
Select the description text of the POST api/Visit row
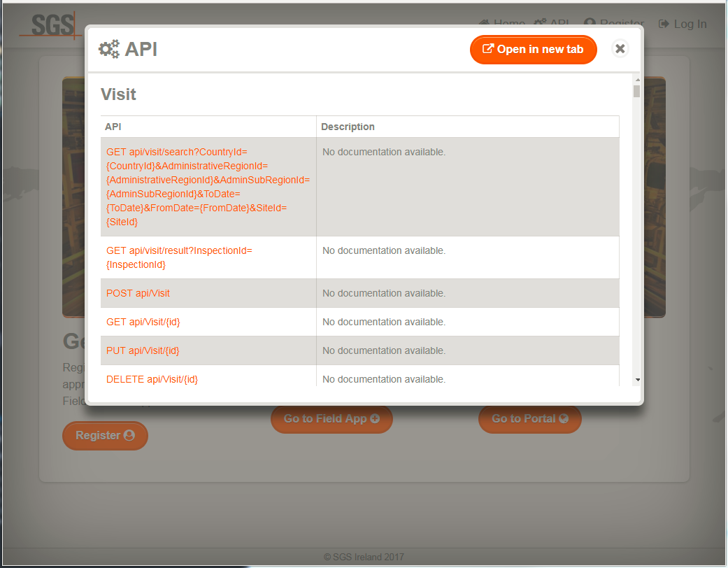coord(384,293)
